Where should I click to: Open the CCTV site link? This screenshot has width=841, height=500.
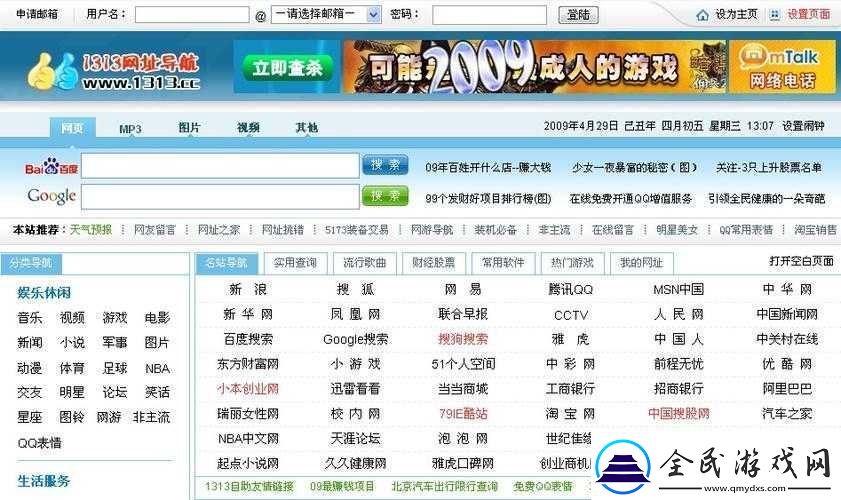571,315
